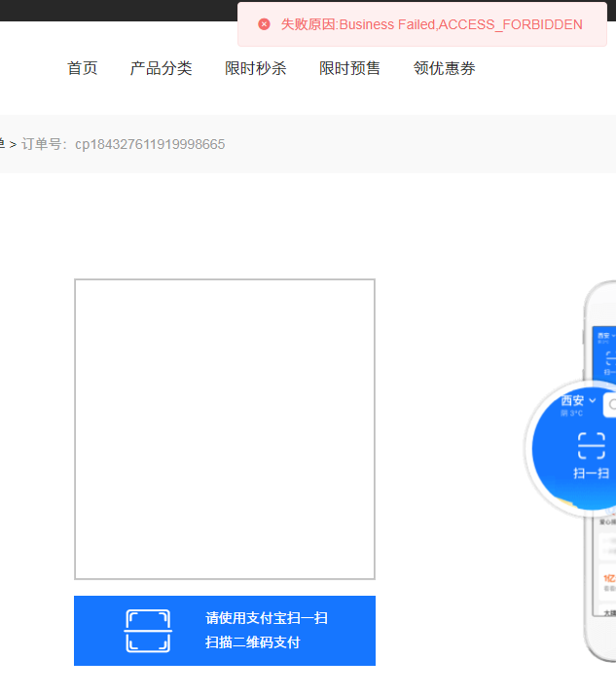Image resolution: width=616 pixels, height=696 pixels.
Task: Go to the 限时预售 page
Action: 349,68
